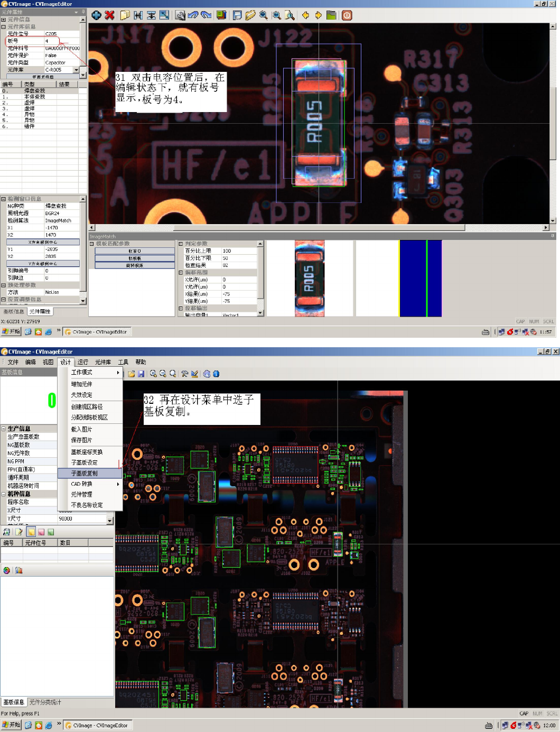
Task: Select 子基板复制 from the design menu
Action: click(85, 474)
